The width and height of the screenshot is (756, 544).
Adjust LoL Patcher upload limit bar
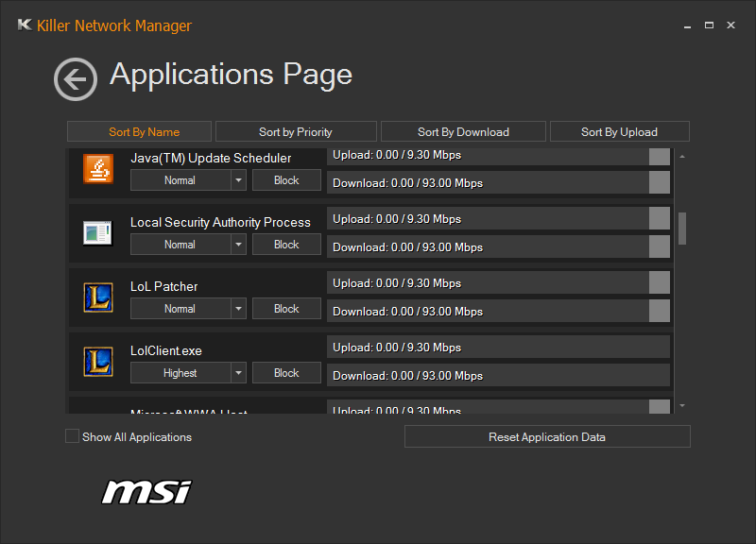pyautogui.click(x=499, y=282)
